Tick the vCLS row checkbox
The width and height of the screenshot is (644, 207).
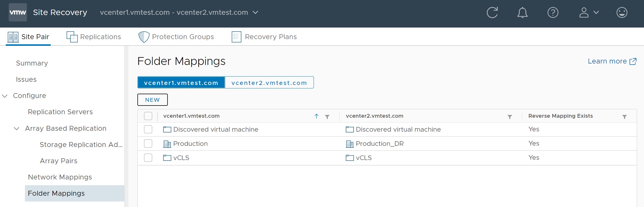(x=148, y=158)
